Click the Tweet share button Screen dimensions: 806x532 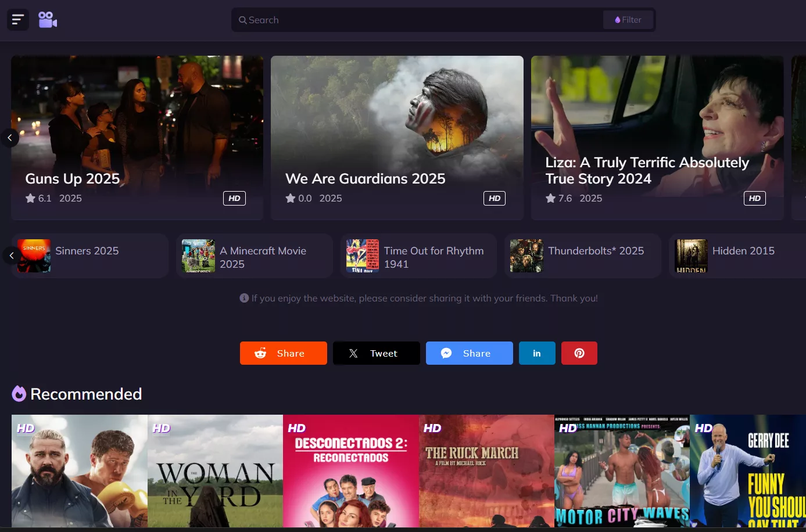(x=377, y=353)
